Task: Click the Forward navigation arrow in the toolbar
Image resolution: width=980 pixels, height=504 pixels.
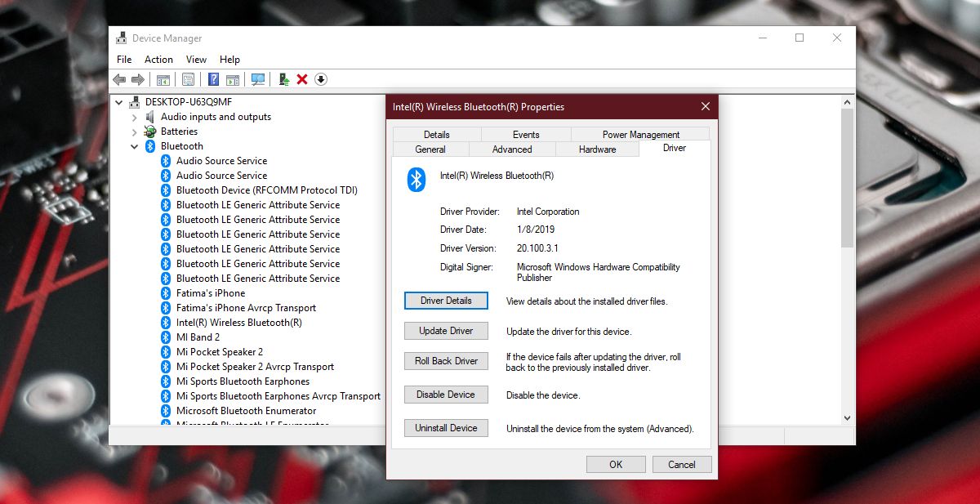Action: tap(140, 78)
